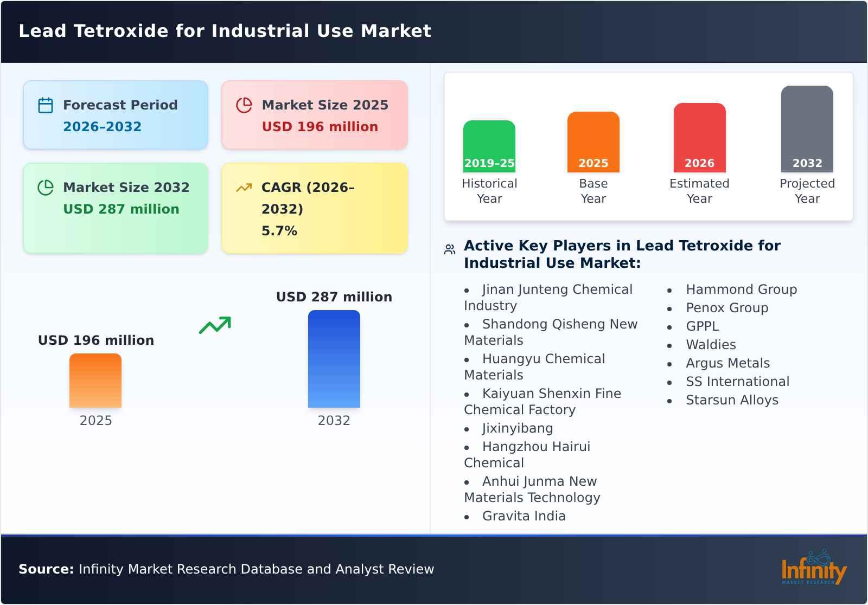Image resolution: width=868 pixels, height=605 pixels.
Task: Click the pie chart icon near Market Size 2032
Action: (46, 187)
